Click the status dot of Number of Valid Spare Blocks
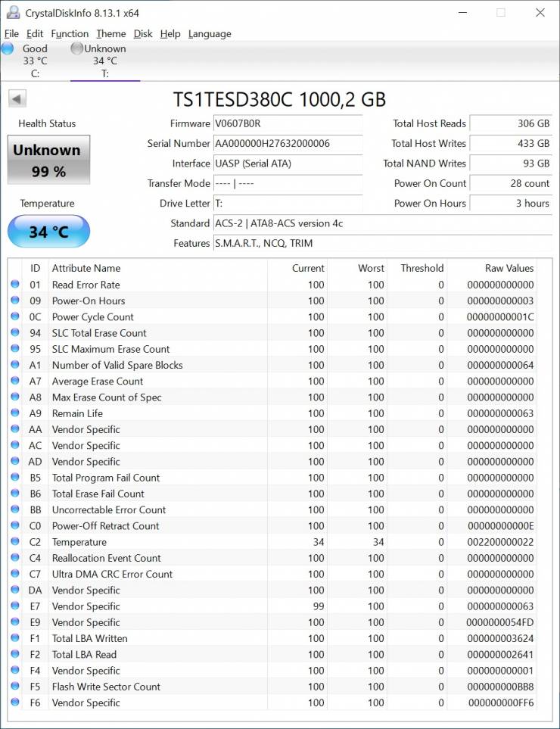 coord(15,365)
